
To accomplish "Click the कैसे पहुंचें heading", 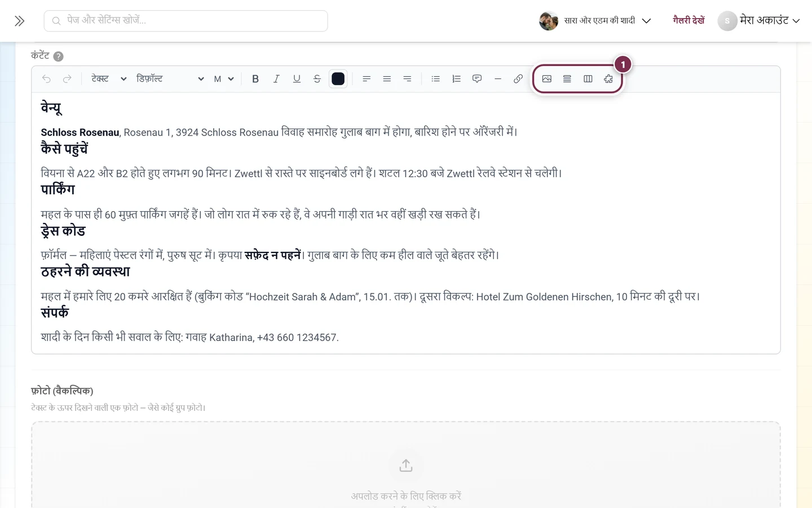I will tap(64, 149).
